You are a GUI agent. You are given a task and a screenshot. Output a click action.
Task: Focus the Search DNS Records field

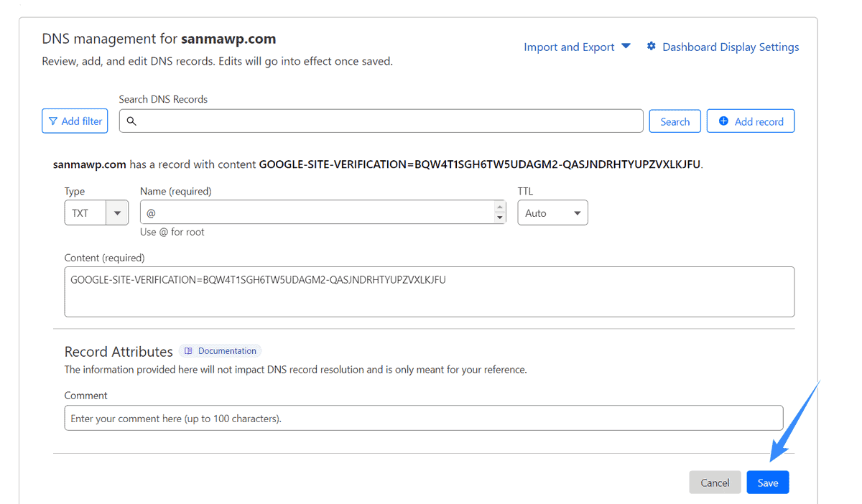[x=381, y=121]
